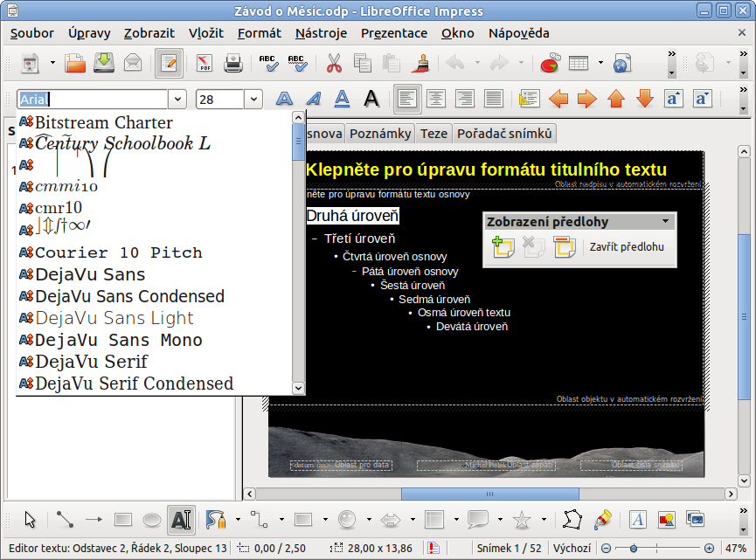Image resolution: width=756 pixels, height=560 pixels.
Task: Open the Fontwork Gallery icon
Action: click(x=638, y=520)
